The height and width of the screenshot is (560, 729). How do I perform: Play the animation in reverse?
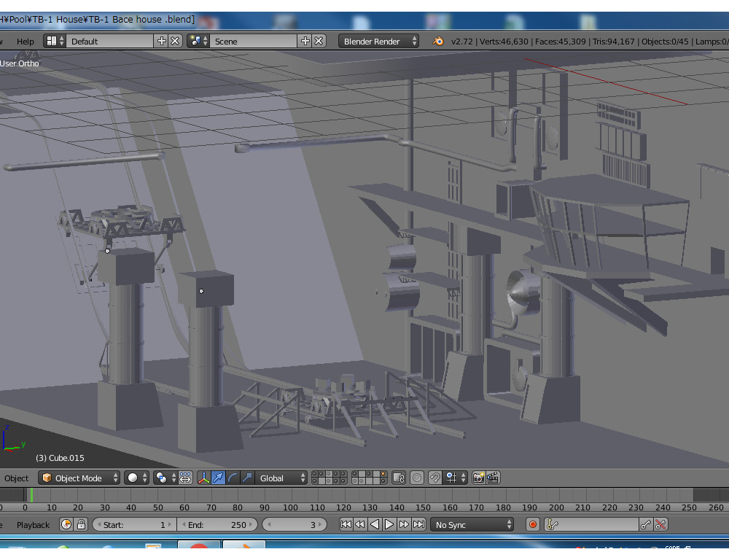[x=375, y=524]
